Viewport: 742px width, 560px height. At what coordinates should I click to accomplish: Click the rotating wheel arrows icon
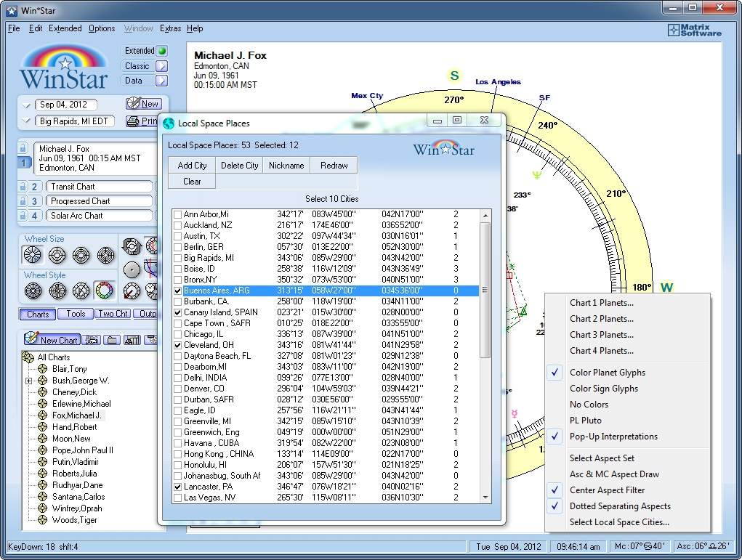(132, 246)
